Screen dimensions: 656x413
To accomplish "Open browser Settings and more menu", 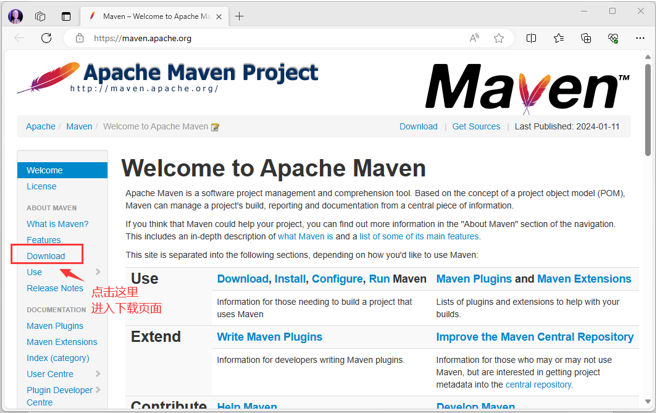I will pos(640,38).
